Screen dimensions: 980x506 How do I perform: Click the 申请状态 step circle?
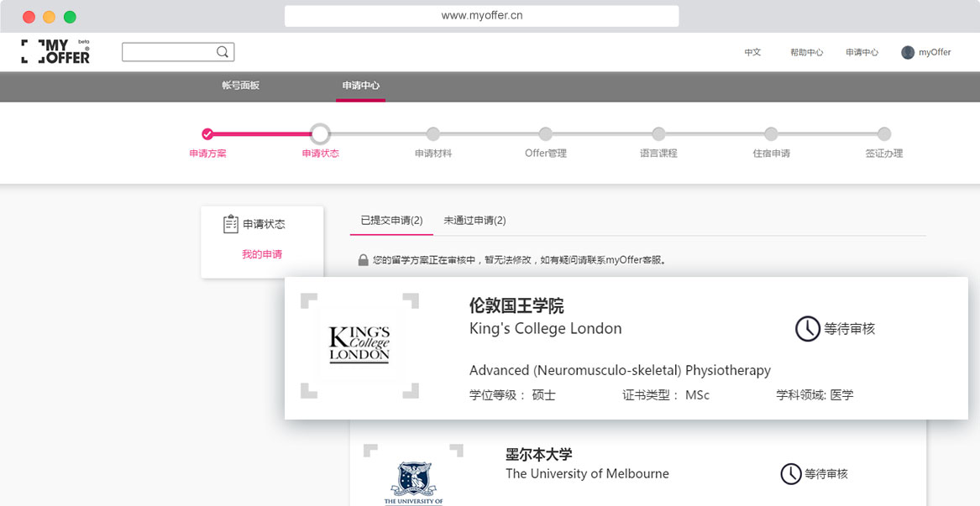pyautogui.click(x=320, y=133)
